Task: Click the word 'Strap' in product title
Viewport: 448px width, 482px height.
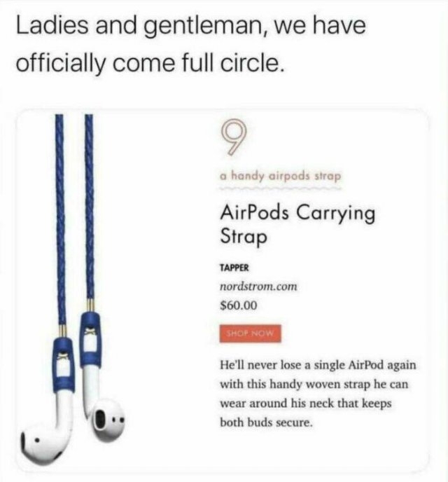Action: 244,237
